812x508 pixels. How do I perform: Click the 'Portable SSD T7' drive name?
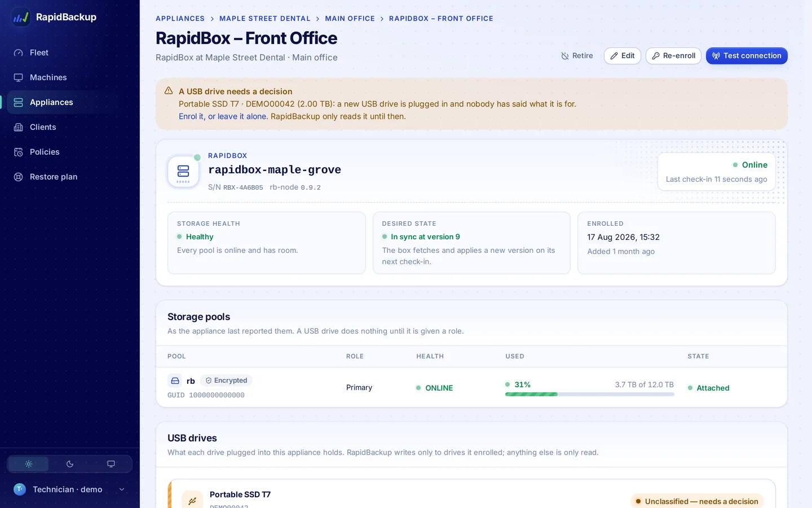pyautogui.click(x=240, y=494)
